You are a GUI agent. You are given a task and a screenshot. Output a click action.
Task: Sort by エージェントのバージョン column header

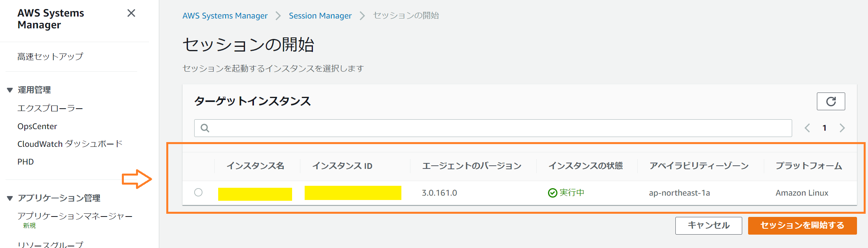pyautogui.click(x=472, y=166)
